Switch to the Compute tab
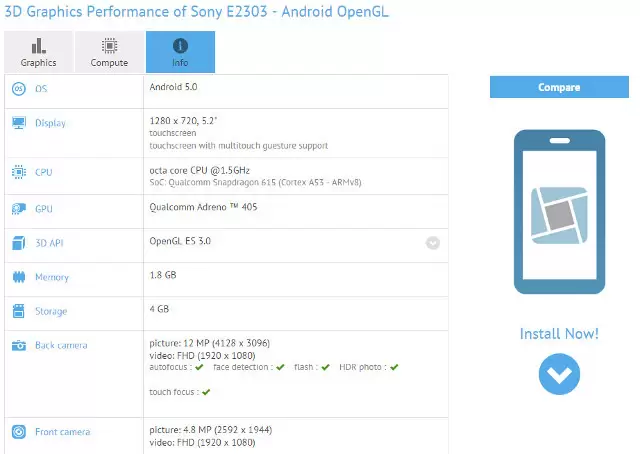640x454 pixels. tap(109, 52)
